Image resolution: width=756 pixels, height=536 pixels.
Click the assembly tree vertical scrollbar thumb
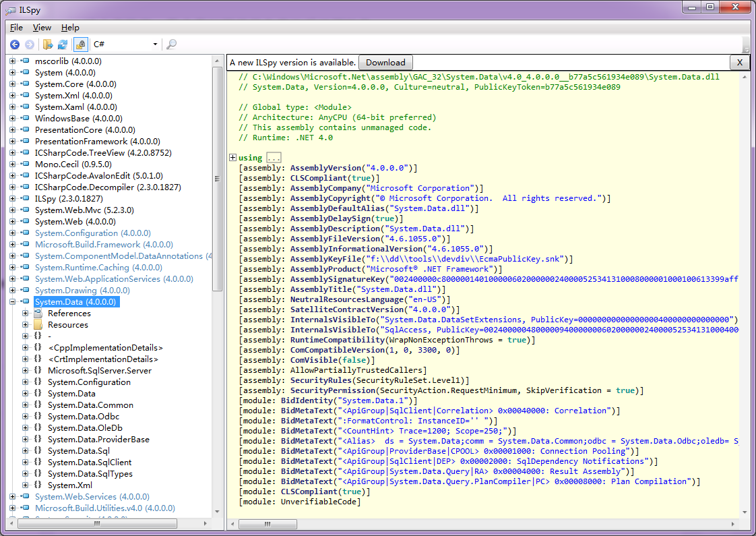click(217, 179)
